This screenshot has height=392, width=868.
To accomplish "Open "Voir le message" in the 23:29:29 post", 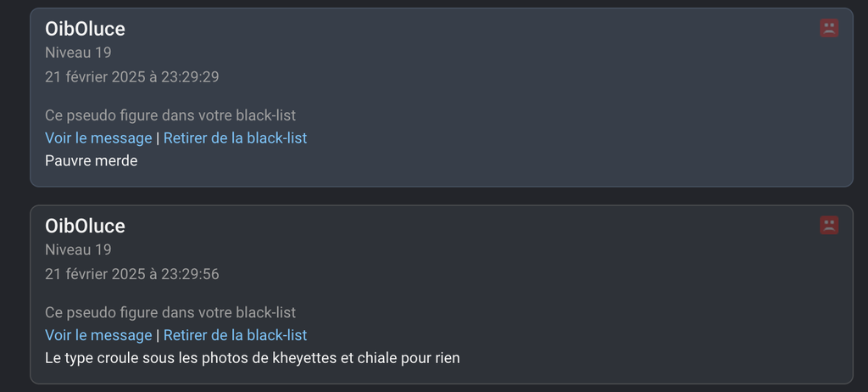I will 98,137.
